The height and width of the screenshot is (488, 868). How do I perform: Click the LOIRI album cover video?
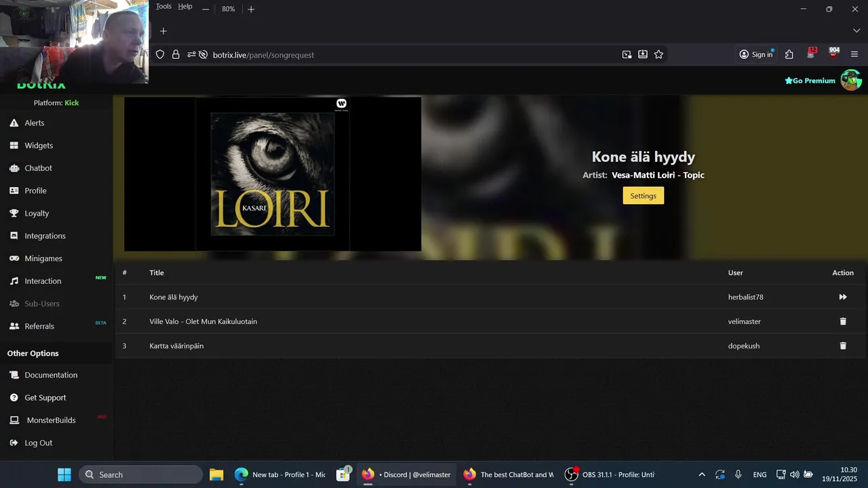point(273,174)
